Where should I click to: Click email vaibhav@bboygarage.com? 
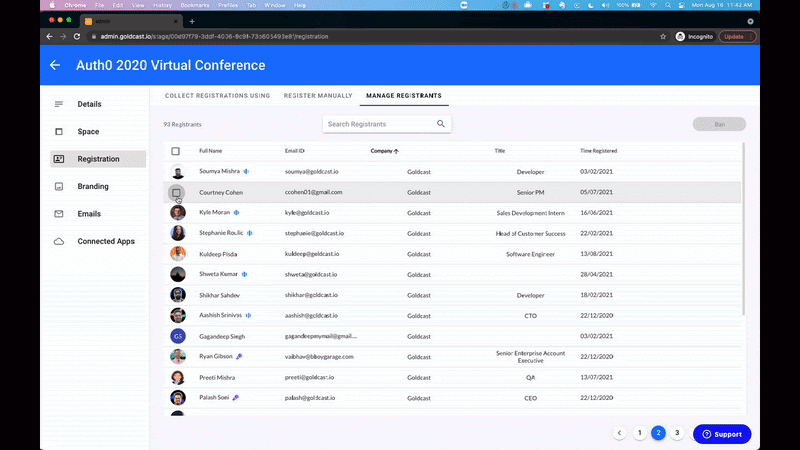319,357
